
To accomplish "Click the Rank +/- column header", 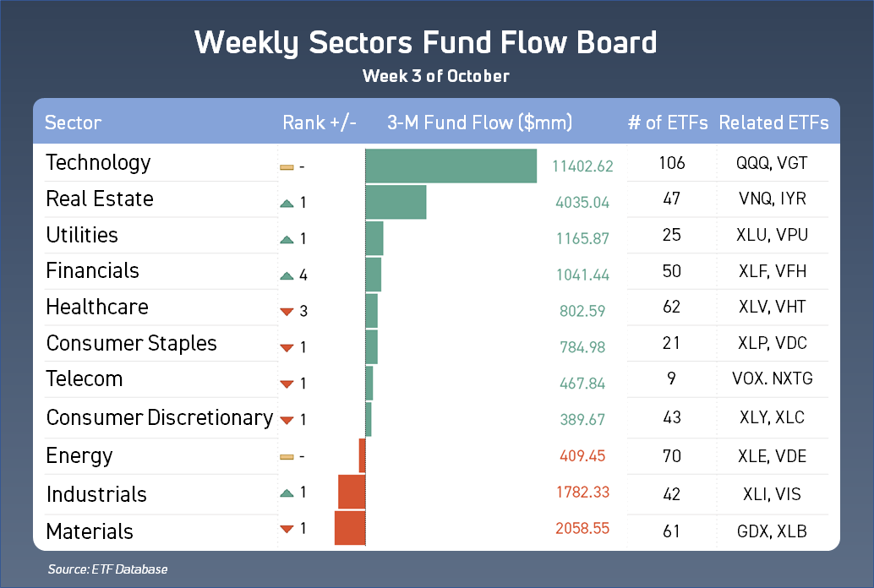I will coord(319,122).
